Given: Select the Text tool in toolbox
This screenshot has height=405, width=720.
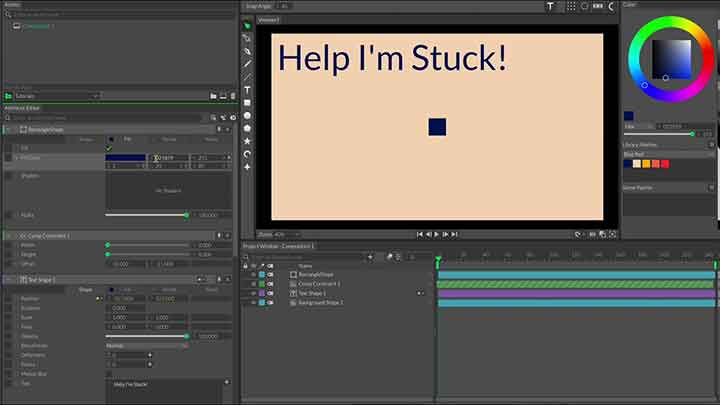Looking at the screenshot, I should [x=247, y=90].
